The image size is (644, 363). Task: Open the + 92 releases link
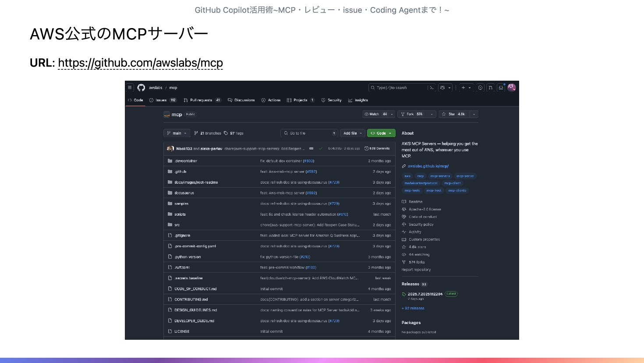(x=413, y=308)
